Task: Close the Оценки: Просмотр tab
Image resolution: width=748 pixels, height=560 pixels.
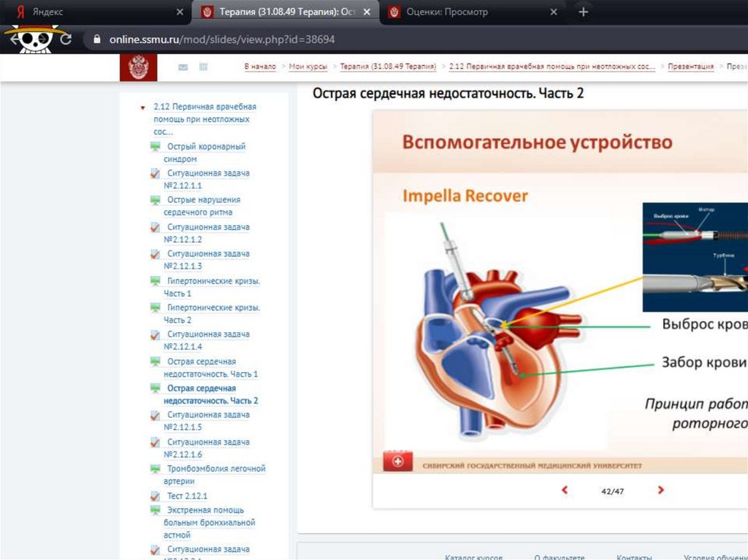Action: click(554, 12)
